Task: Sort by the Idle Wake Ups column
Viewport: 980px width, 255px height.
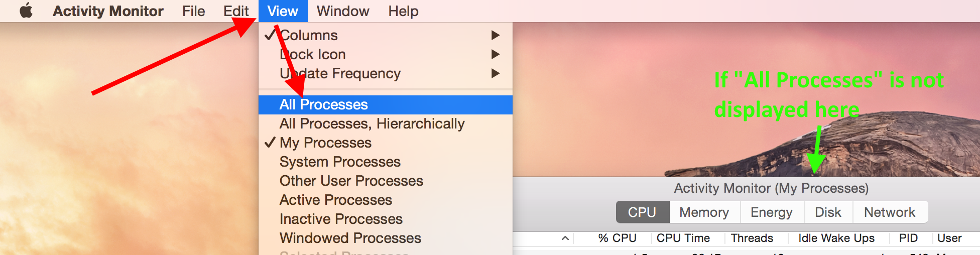Action: pyautogui.click(x=836, y=238)
